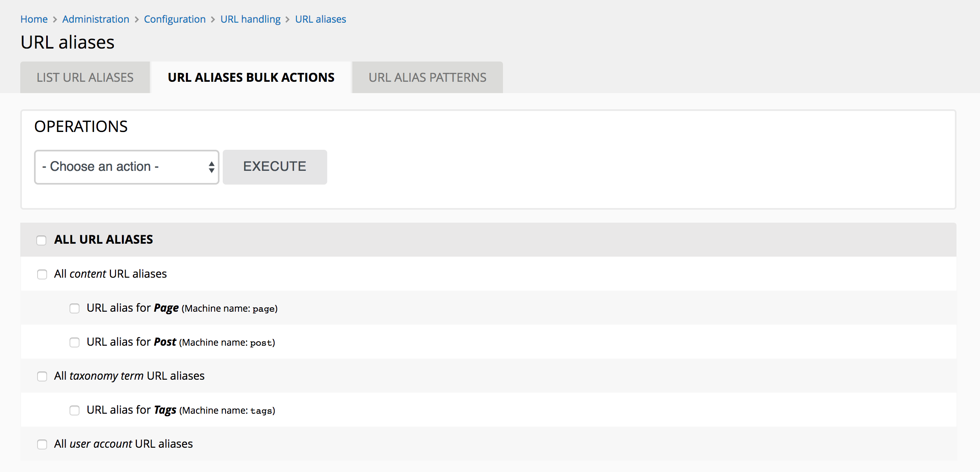
Task: Click the URL aliases breadcrumb link
Action: point(320,19)
